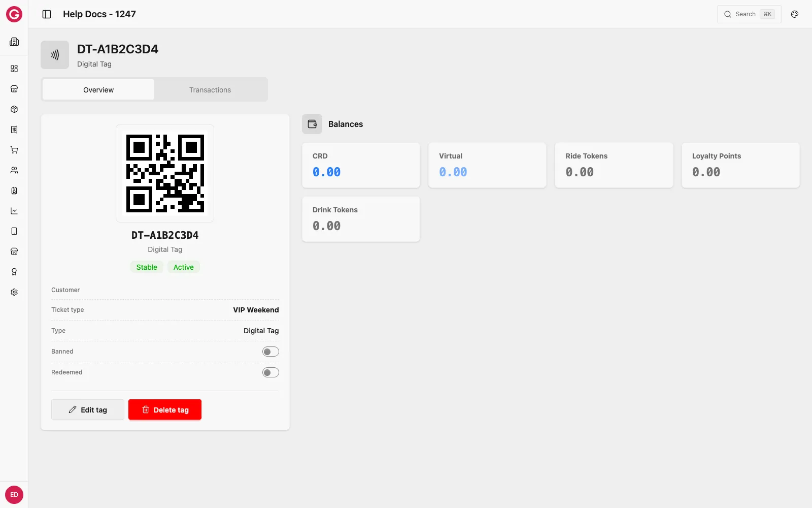Open the dollar receipt icon
The height and width of the screenshot is (508, 812).
(x=14, y=130)
